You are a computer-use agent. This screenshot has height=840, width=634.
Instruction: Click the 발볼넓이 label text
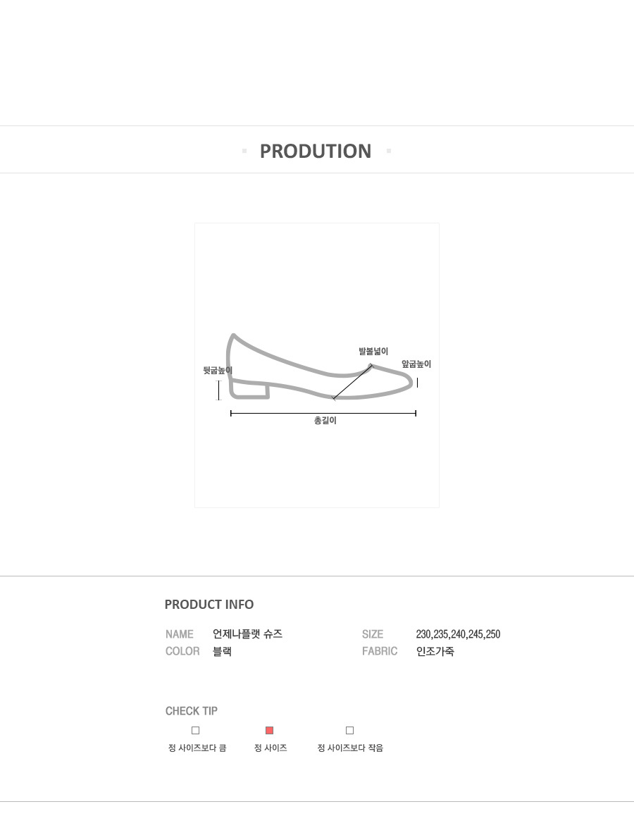[x=373, y=352]
